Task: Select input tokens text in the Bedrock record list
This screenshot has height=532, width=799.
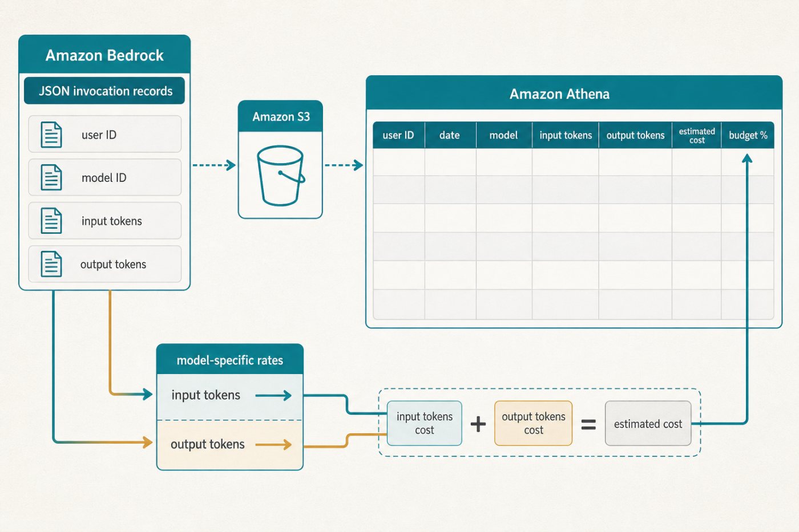Action: (112, 221)
